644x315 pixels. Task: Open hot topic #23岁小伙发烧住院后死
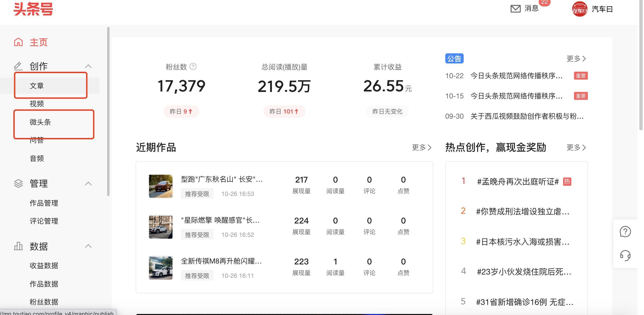[x=524, y=272]
